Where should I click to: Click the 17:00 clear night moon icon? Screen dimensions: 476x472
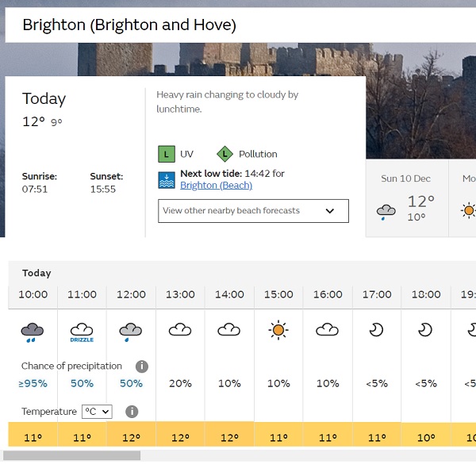376,330
